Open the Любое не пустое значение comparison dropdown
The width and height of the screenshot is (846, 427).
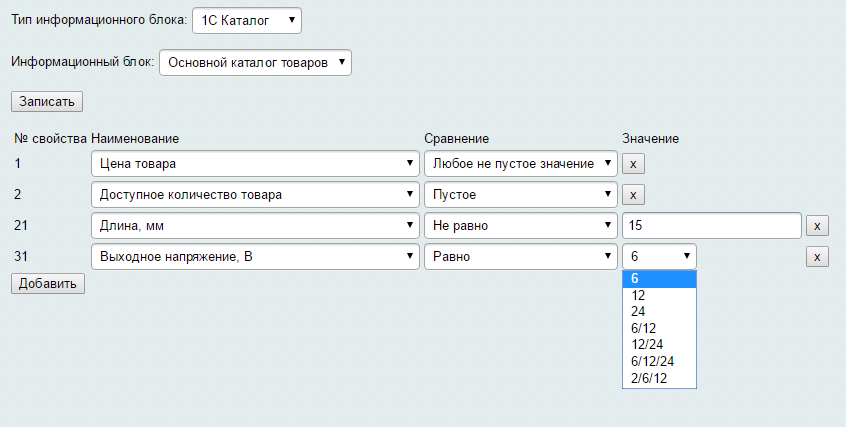click(x=521, y=164)
